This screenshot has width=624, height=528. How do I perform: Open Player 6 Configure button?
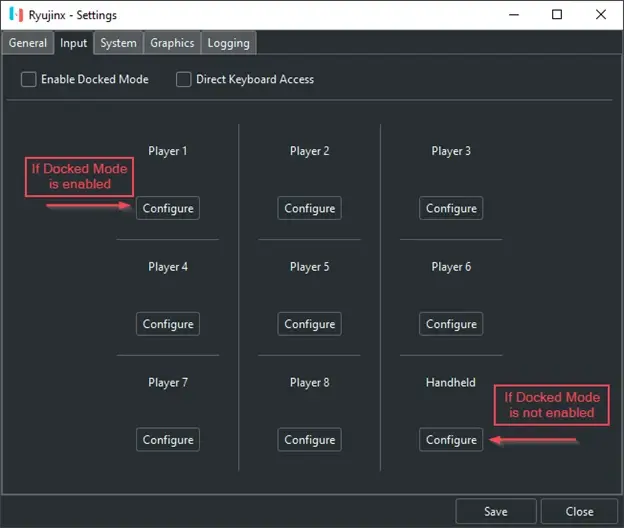pos(451,324)
